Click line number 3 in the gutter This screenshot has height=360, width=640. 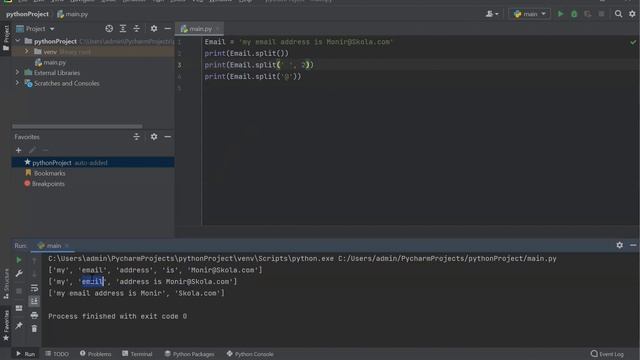[x=180, y=65]
